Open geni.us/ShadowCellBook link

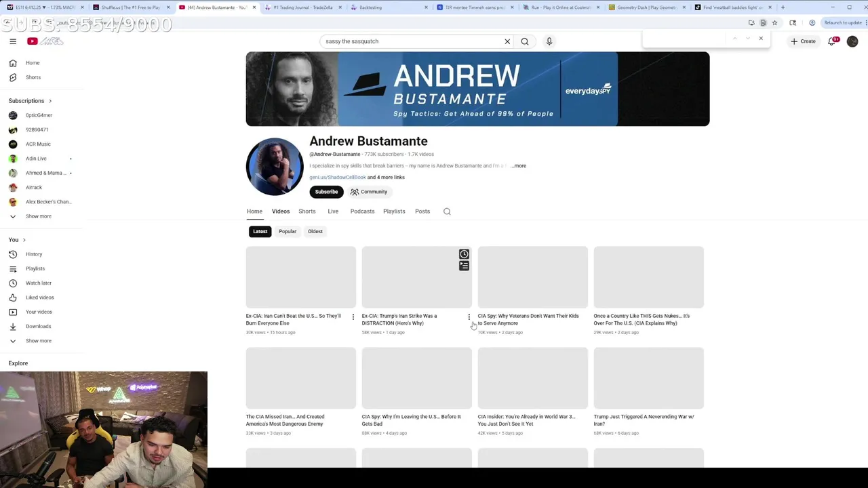[x=338, y=178]
